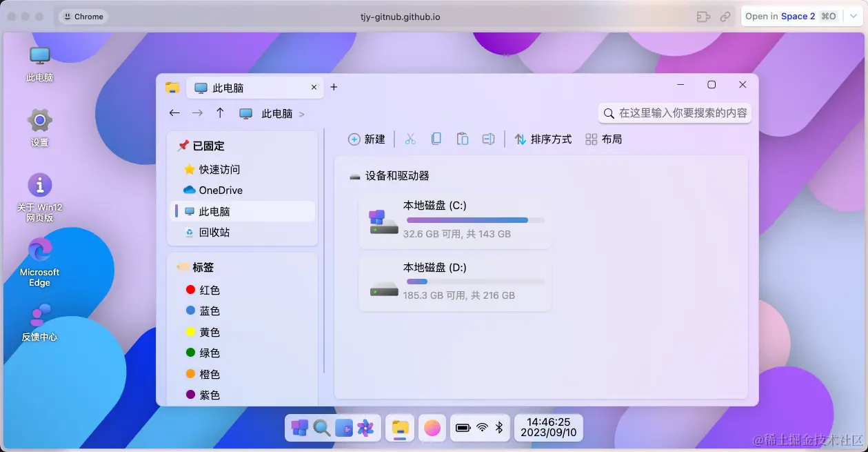Image resolution: width=868 pixels, height=452 pixels.
Task: Click 新建 new button
Action: (367, 139)
